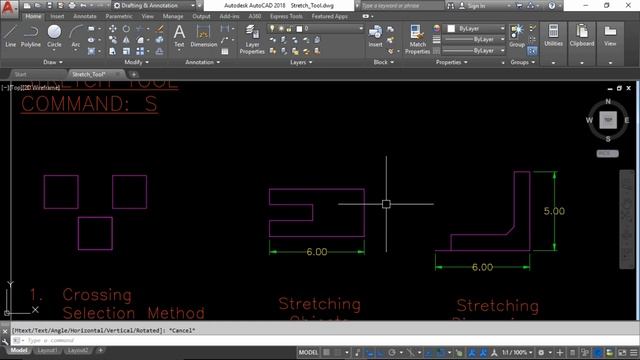Toggle the drawing grid display in status bar

tap(326, 352)
